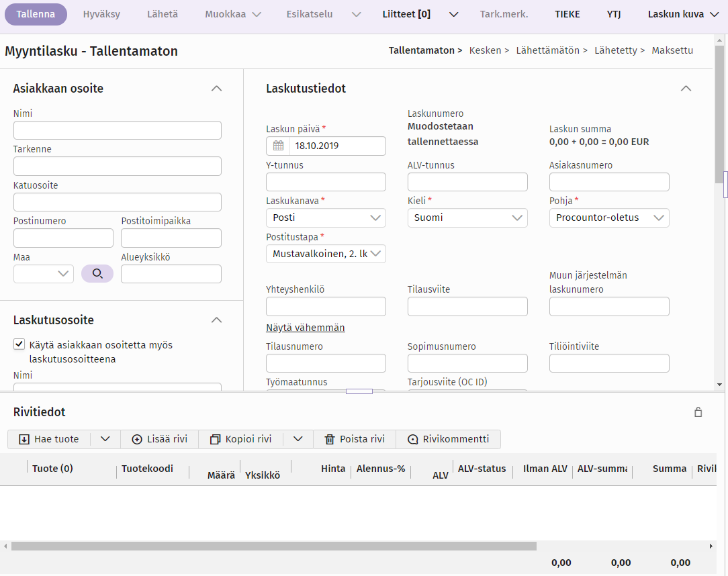Click into the Tilausnumero field
The image size is (728, 576).
[x=326, y=363]
